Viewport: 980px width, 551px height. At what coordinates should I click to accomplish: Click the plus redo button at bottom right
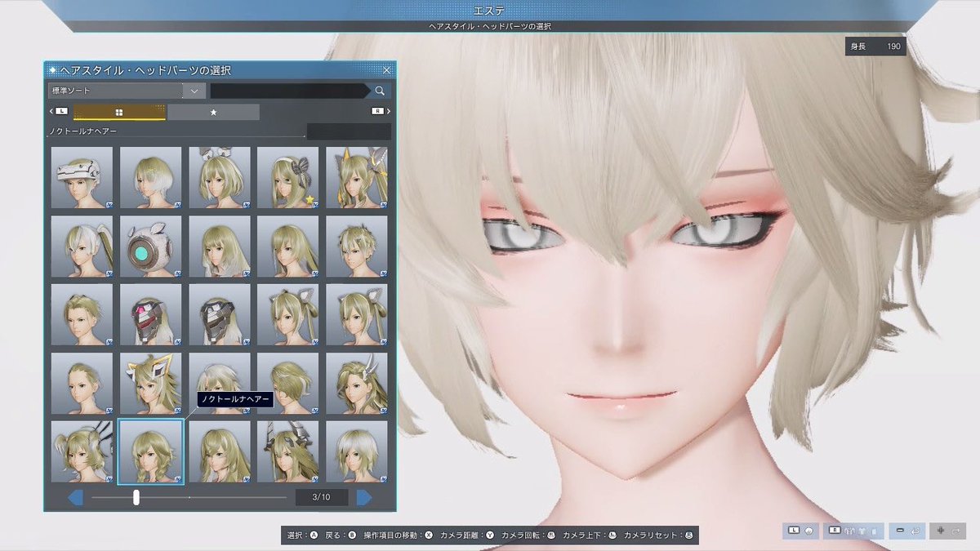click(948, 531)
